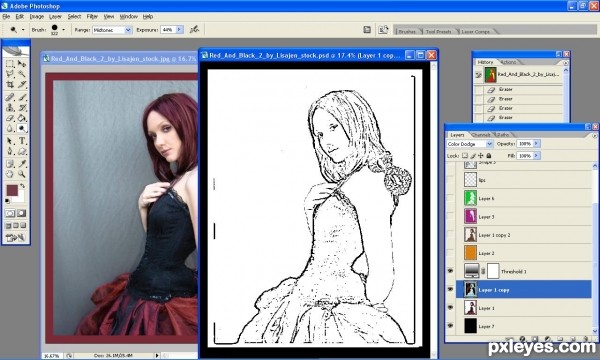Select the Pen tool
Screen dimensions: 600x360
click(10, 151)
